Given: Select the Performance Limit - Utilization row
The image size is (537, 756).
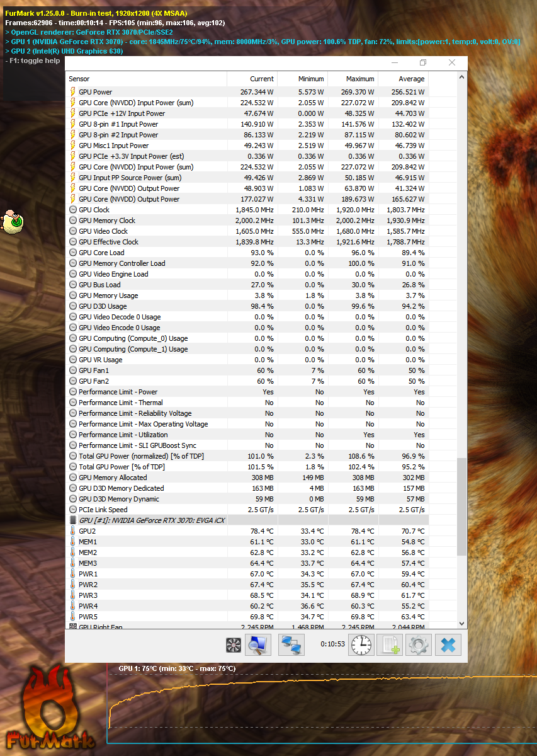Looking at the screenshot, I should coord(247,435).
